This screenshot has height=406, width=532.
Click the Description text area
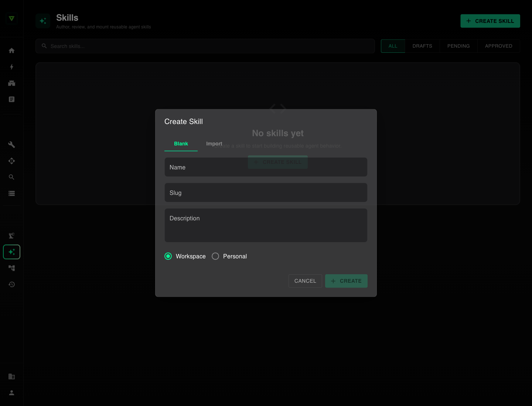(266, 226)
